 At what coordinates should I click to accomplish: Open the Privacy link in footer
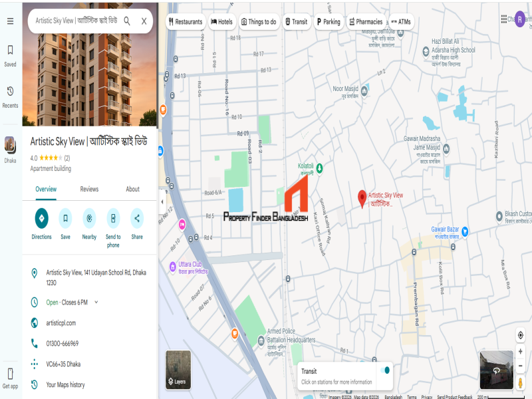point(427,396)
